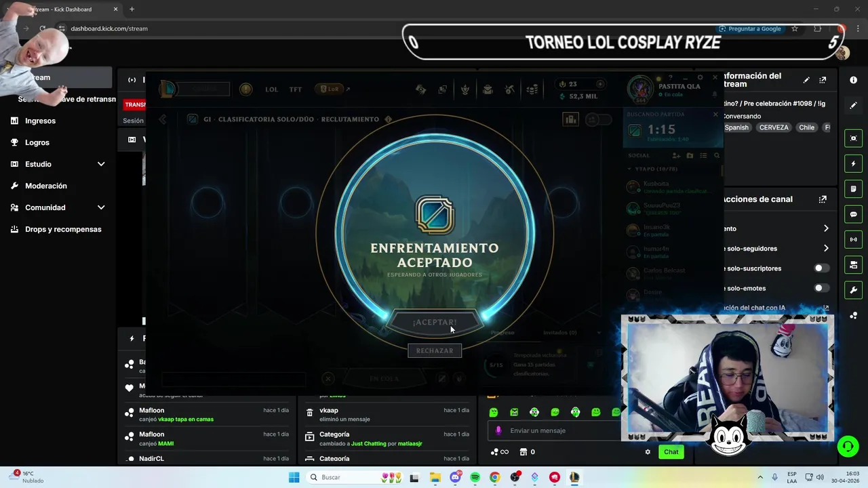Viewport: 868px width, 488px height.
Task: Open the LOL tab in League client
Action: coord(271,89)
